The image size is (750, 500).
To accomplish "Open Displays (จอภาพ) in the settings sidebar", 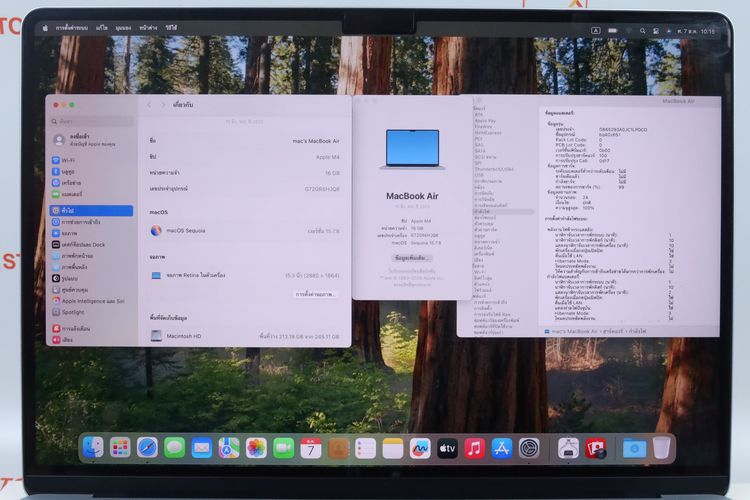I will tap(91, 233).
